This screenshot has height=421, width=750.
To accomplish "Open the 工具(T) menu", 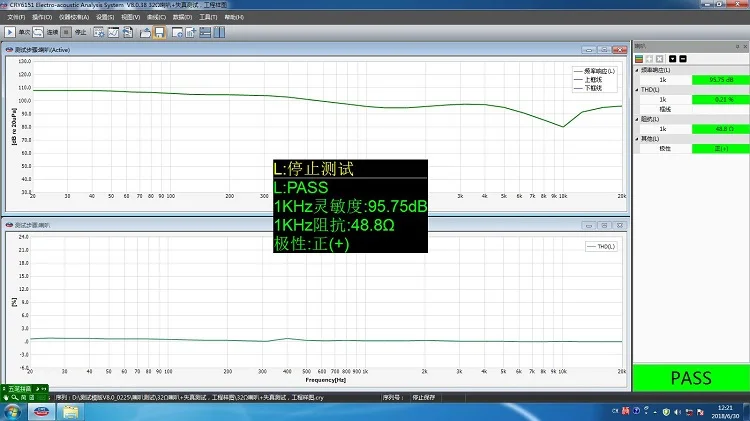I will [x=208, y=17].
